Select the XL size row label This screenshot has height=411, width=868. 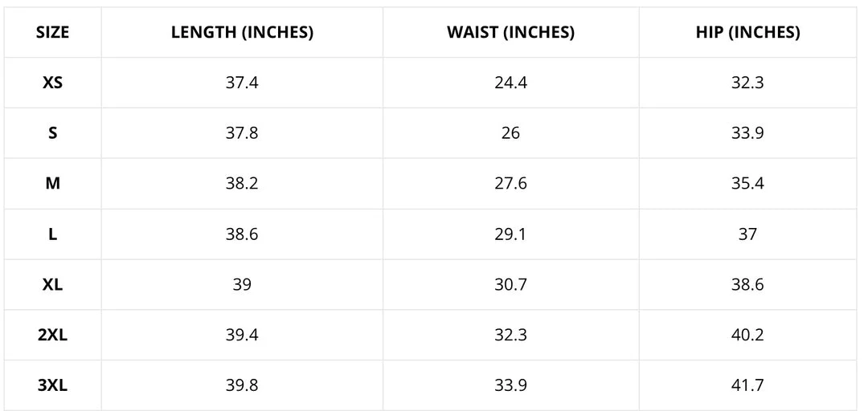click(x=52, y=285)
